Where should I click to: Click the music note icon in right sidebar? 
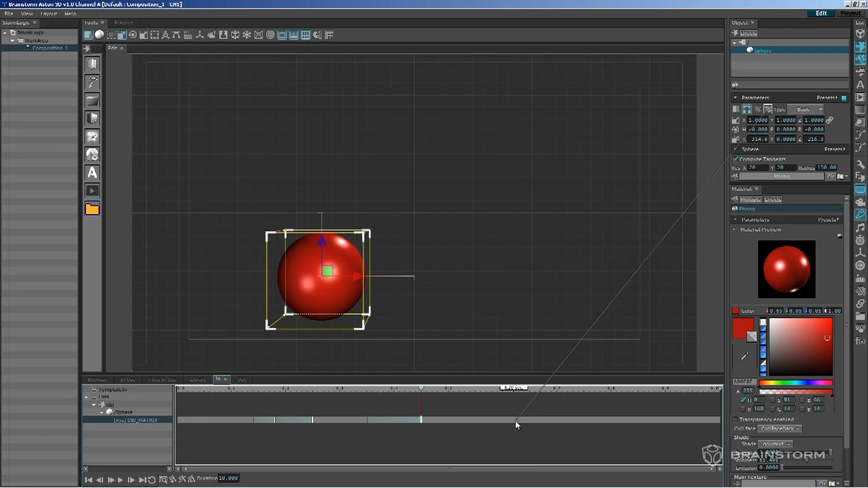click(x=860, y=227)
